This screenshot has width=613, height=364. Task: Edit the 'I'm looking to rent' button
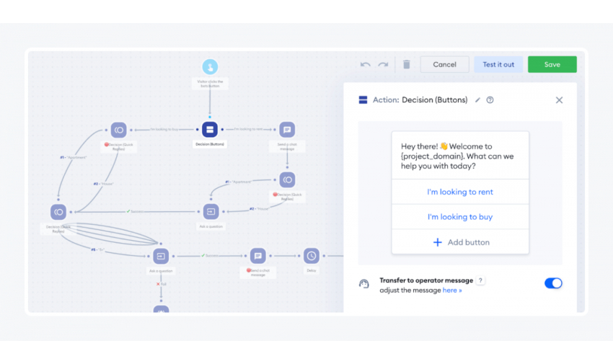460,192
